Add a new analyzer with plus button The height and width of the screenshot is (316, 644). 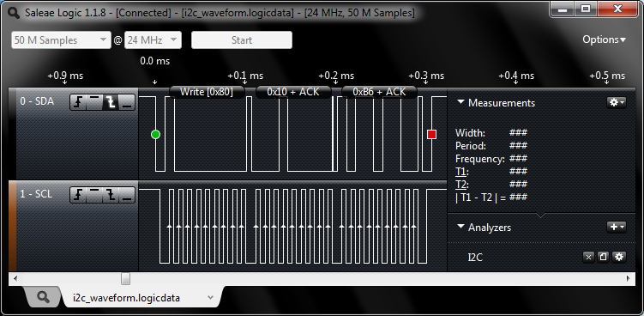point(616,227)
